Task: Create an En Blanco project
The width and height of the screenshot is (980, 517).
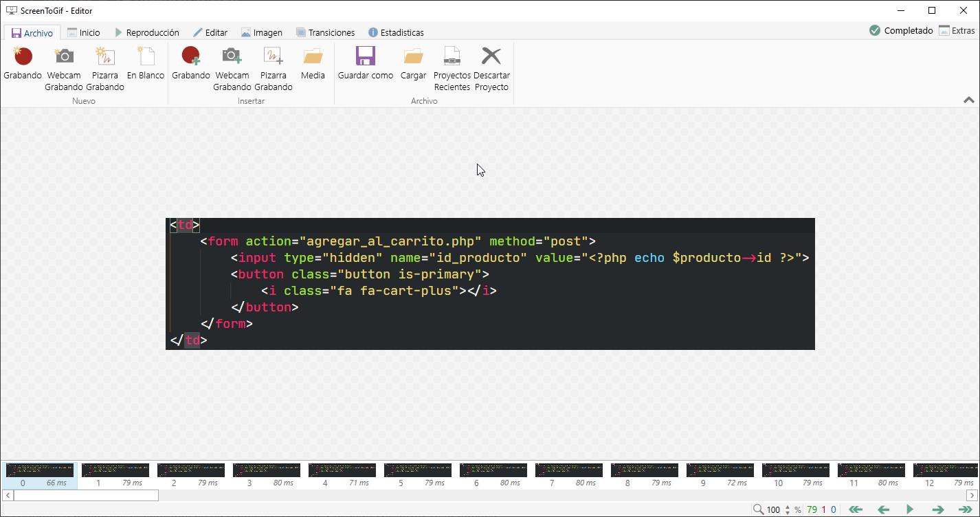Action: pos(146,63)
